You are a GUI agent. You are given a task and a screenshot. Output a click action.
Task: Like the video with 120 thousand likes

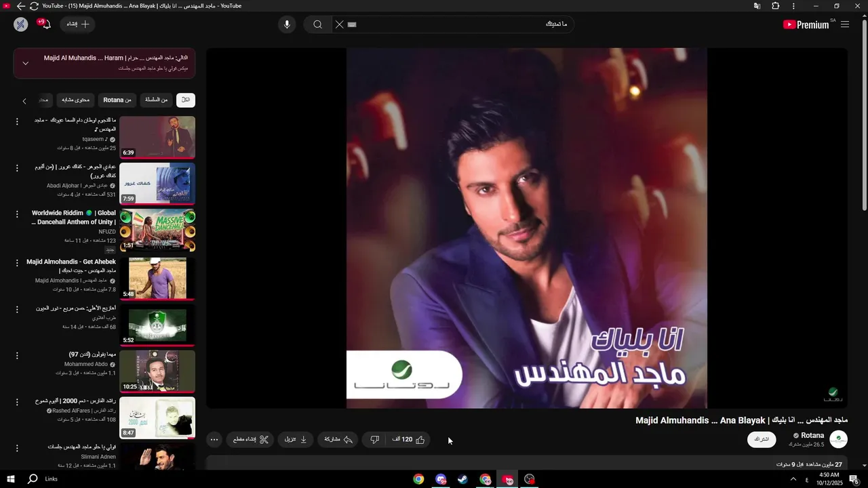click(408, 439)
